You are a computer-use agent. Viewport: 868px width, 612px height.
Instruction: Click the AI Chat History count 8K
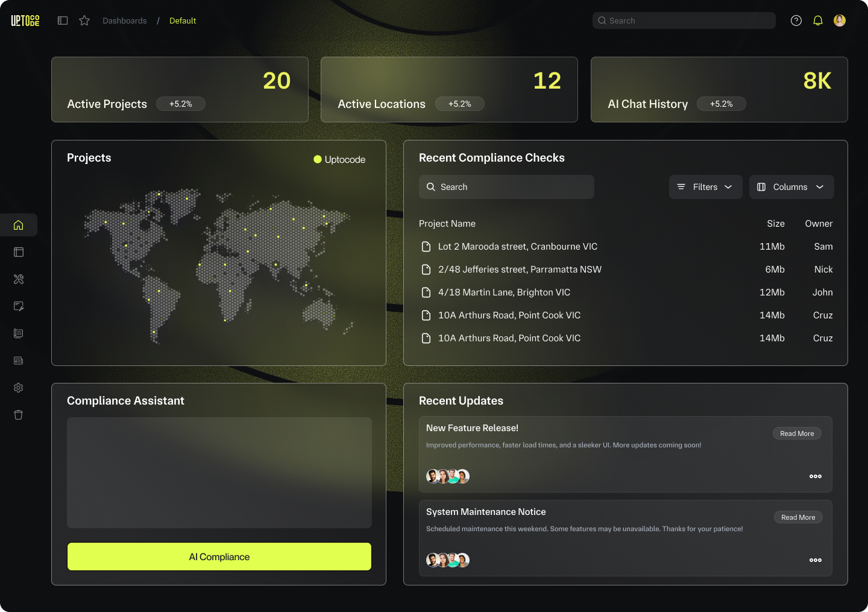pos(817,81)
